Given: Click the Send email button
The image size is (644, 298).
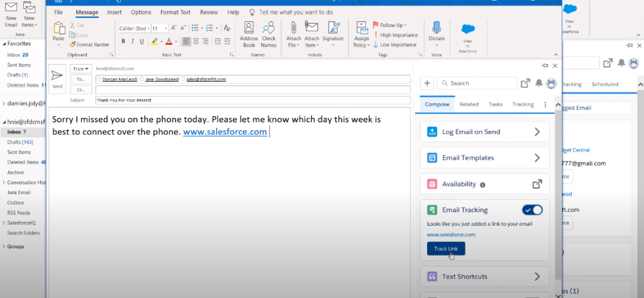Looking at the screenshot, I should (57, 77).
